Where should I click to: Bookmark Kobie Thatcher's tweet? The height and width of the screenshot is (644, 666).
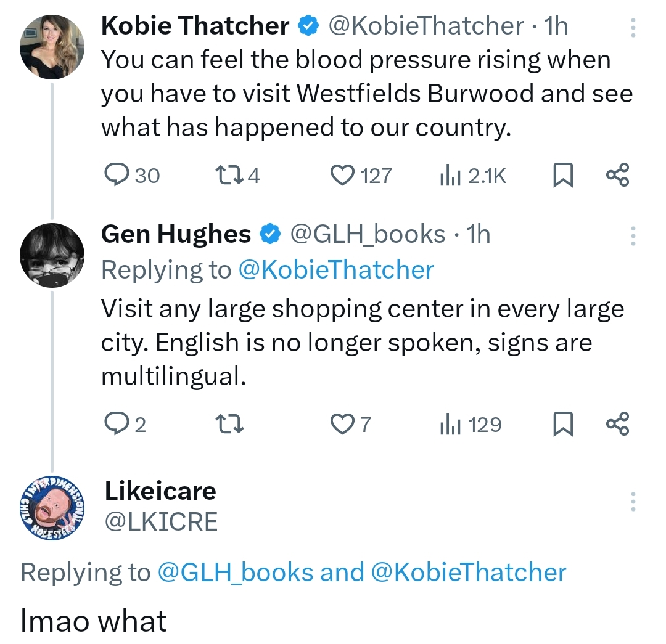point(562,176)
